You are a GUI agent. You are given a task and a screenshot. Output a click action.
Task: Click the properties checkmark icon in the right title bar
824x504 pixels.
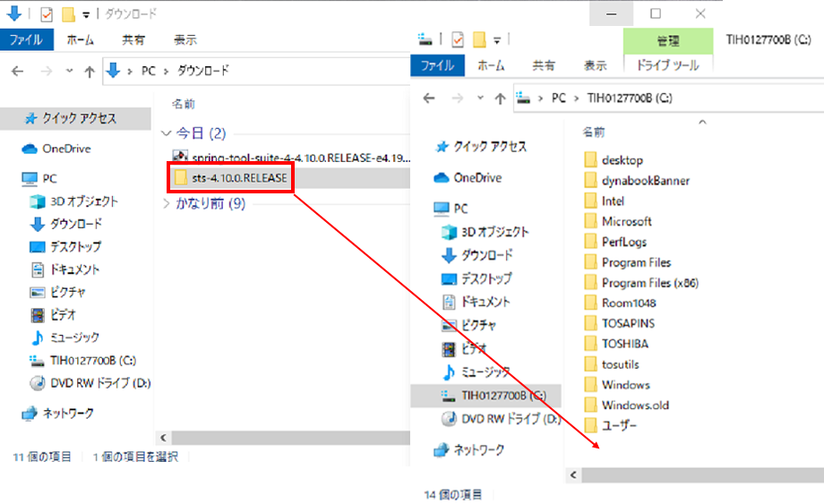458,39
